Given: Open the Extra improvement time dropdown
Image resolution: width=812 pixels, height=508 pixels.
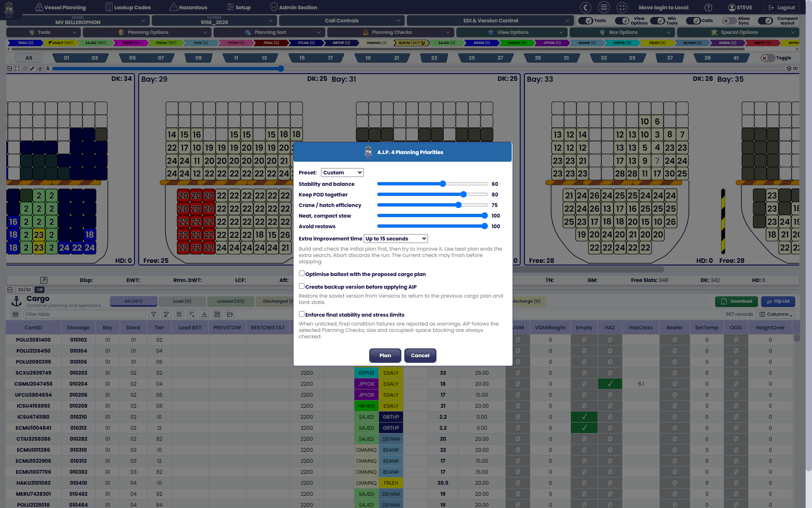Looking at the screenshot, I should click(396, 239).
